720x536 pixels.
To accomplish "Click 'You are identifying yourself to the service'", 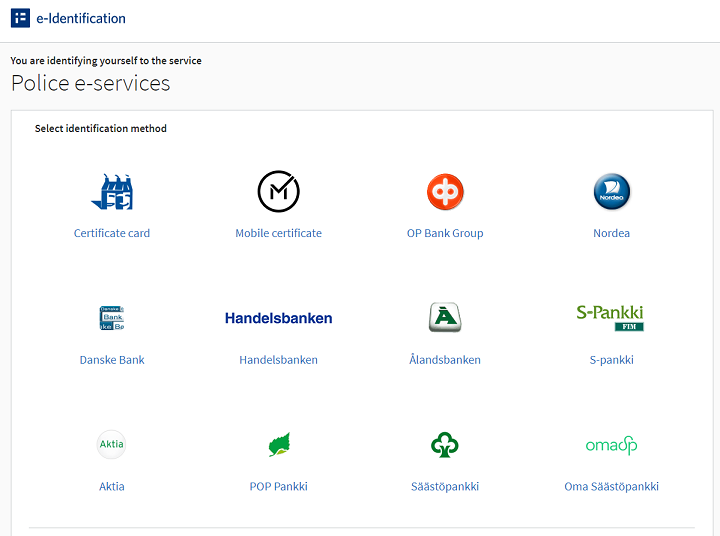I will tap(106, 61).
